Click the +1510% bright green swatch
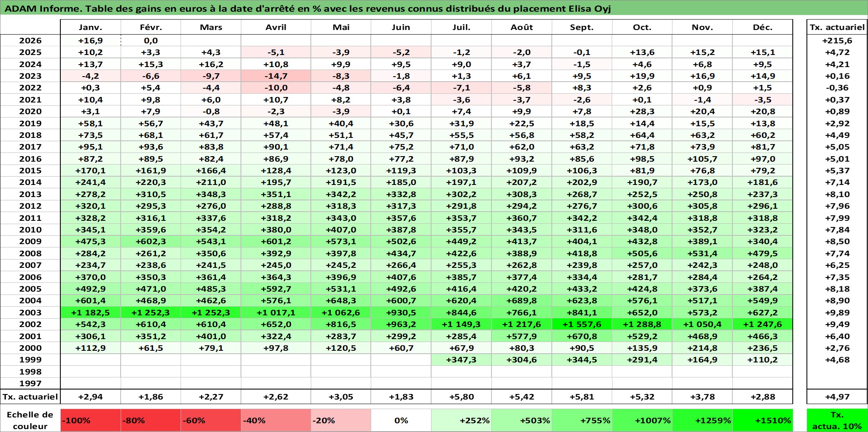The width and height of the screenshot is (868, 432). pyautogui.click(x=763, y=420)
